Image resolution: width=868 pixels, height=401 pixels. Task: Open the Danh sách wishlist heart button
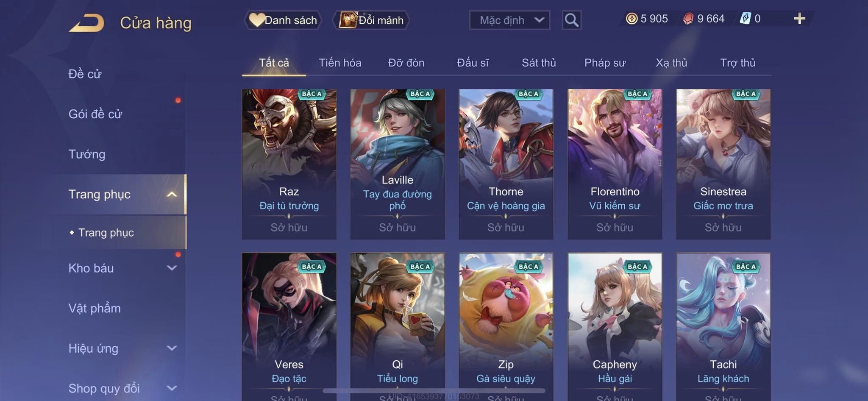pos(283,20)
